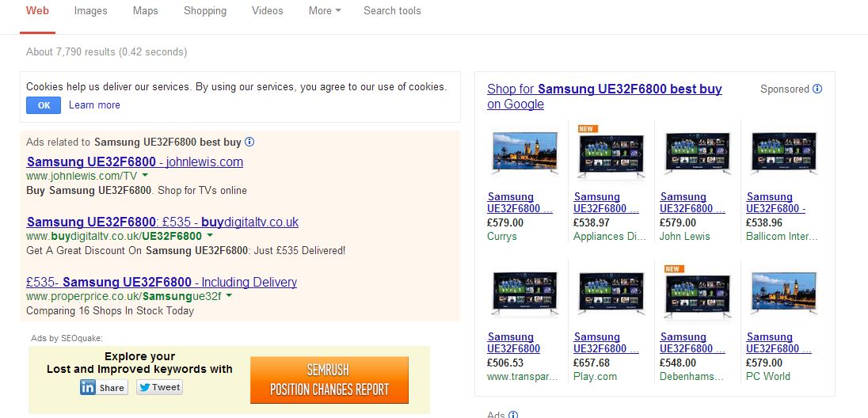Open the Currys TV product thumbnail
The width and height of the screenshot is (868, 418).
click(x=524, y=154)
